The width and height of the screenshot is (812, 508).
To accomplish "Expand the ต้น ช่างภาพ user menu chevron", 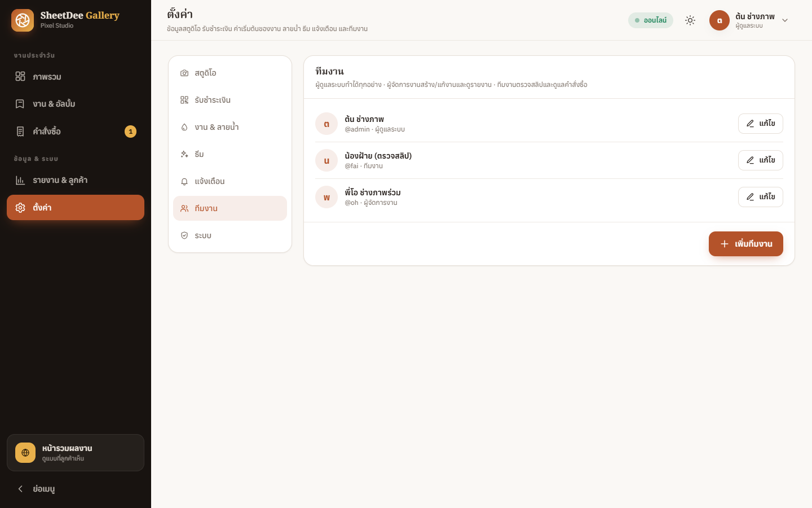I will 785,20.
